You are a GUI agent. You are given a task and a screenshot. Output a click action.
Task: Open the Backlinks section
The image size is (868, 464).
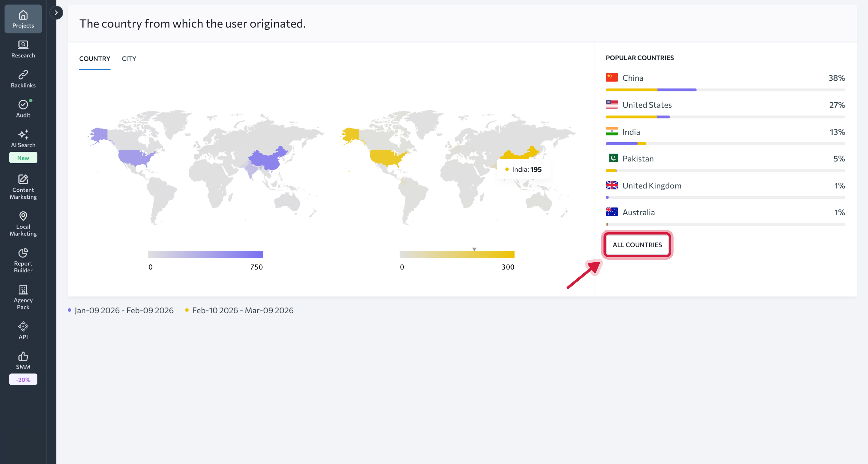pos(23,78)
